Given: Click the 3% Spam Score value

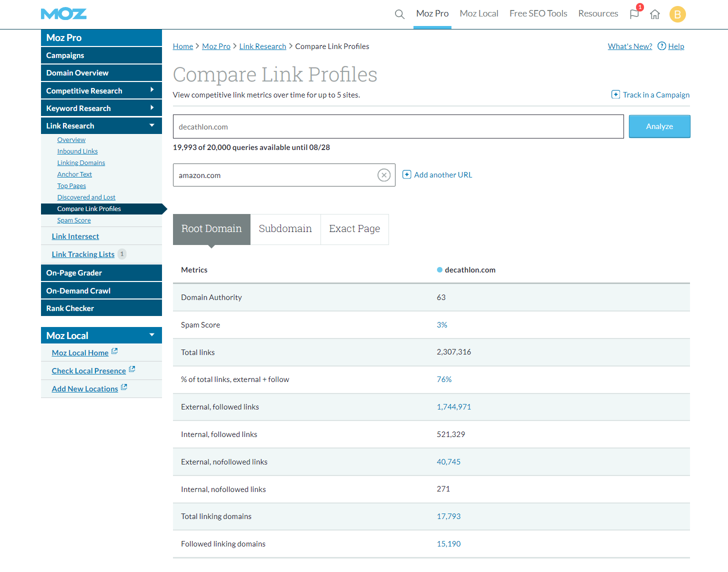Looking at the screenshot, I should 442,325.
